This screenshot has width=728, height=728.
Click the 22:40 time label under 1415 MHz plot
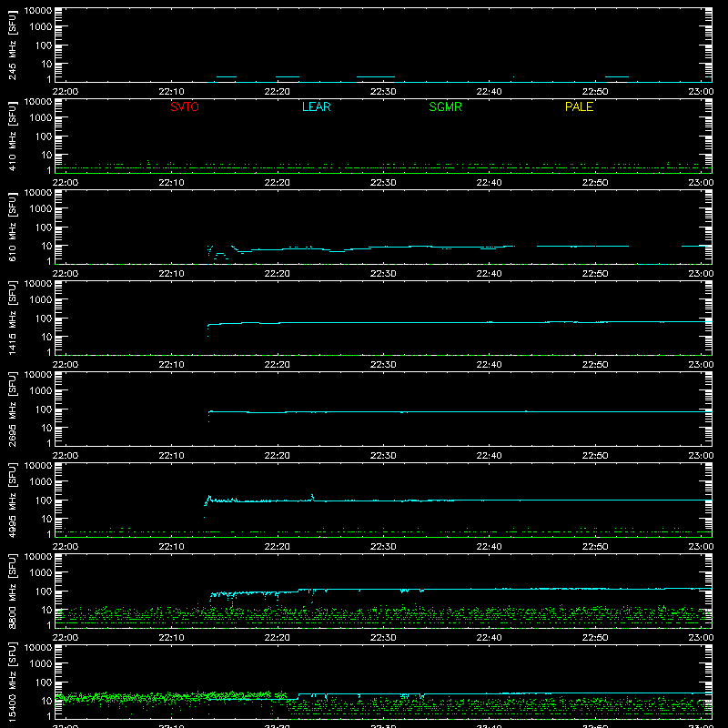click(489, 365)
